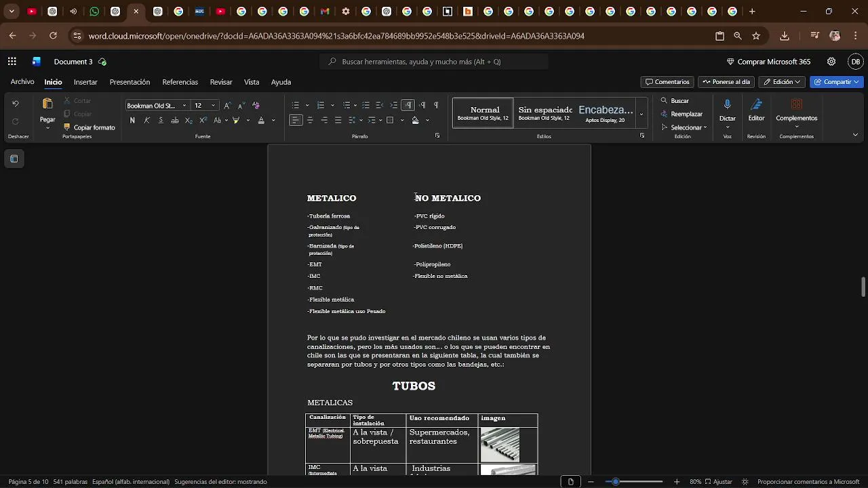Click Buscar search in Edición group

[675, 100]
